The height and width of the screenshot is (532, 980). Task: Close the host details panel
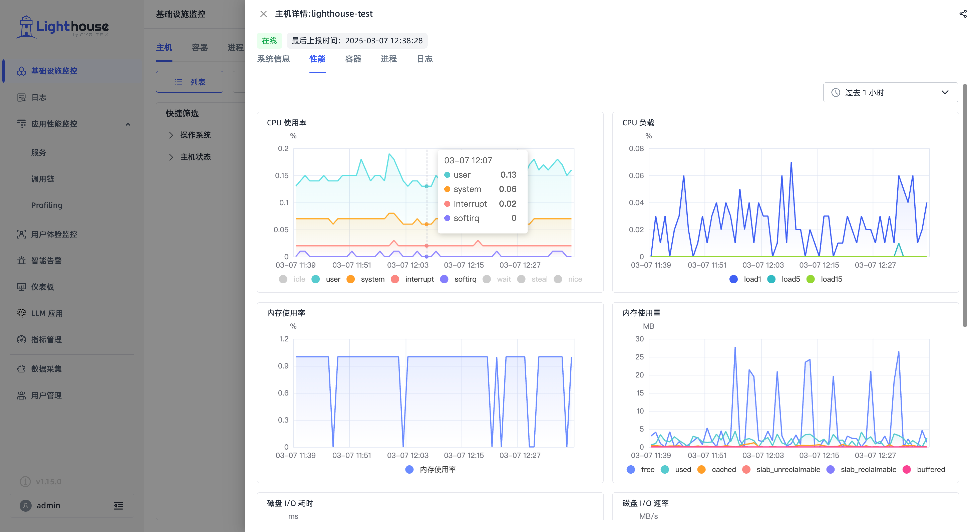pyautogui.click(x=263, y=14)
